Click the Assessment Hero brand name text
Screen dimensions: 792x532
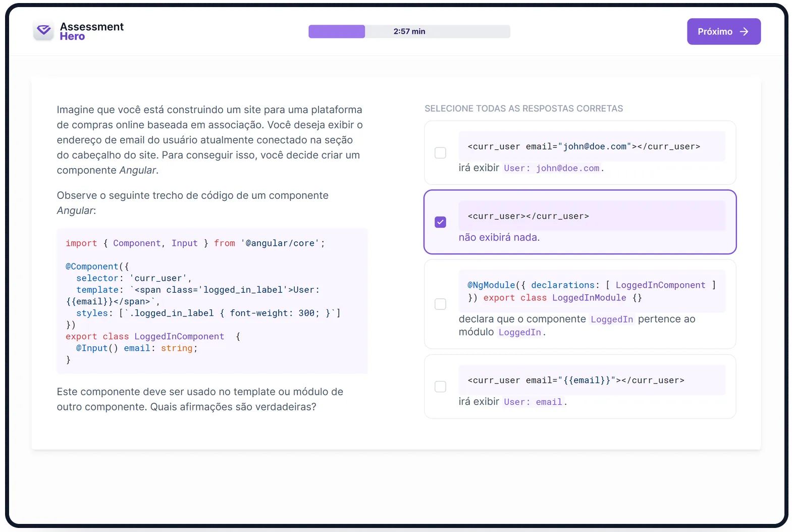(91, 31)
